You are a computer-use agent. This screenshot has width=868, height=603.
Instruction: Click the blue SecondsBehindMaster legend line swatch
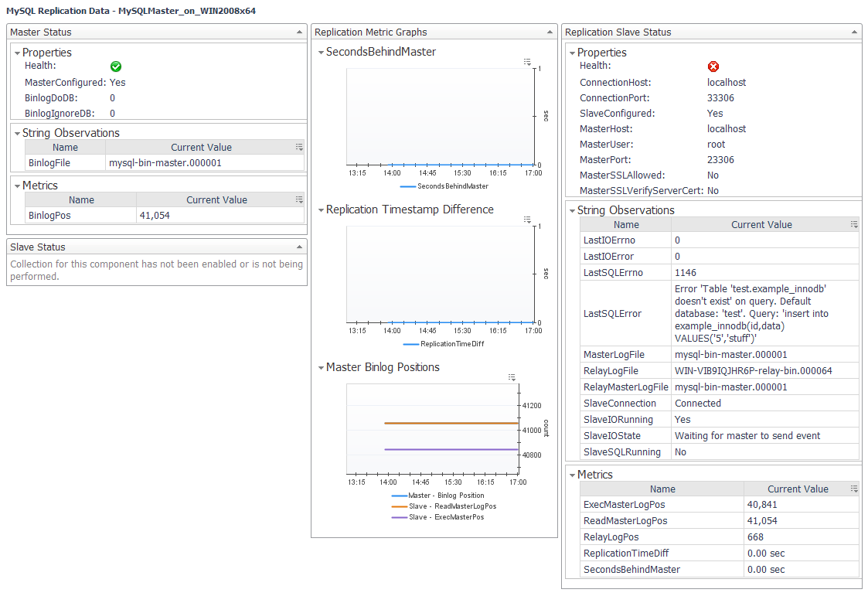[x=407, y=186]
